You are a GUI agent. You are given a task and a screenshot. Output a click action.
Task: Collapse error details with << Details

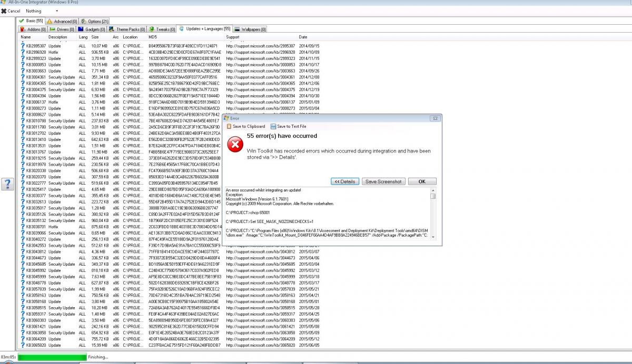pos(345,181)
